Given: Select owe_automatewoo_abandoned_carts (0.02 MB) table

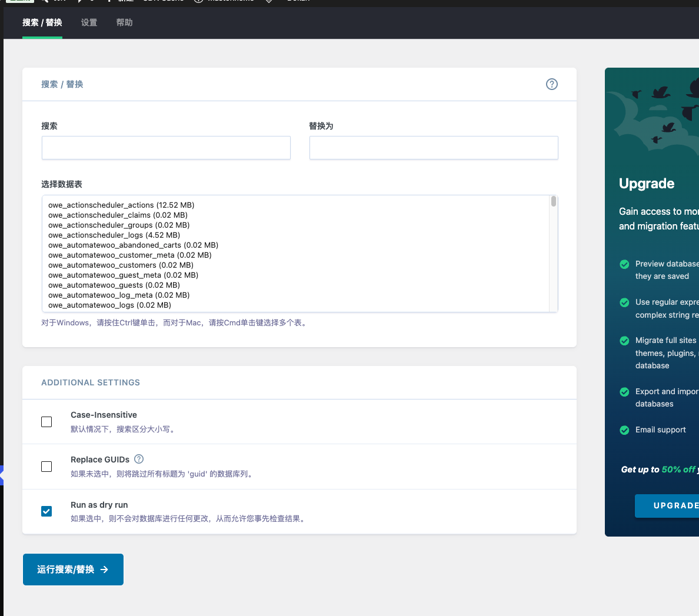Looking at the screenshot, I should click(134, 245).
